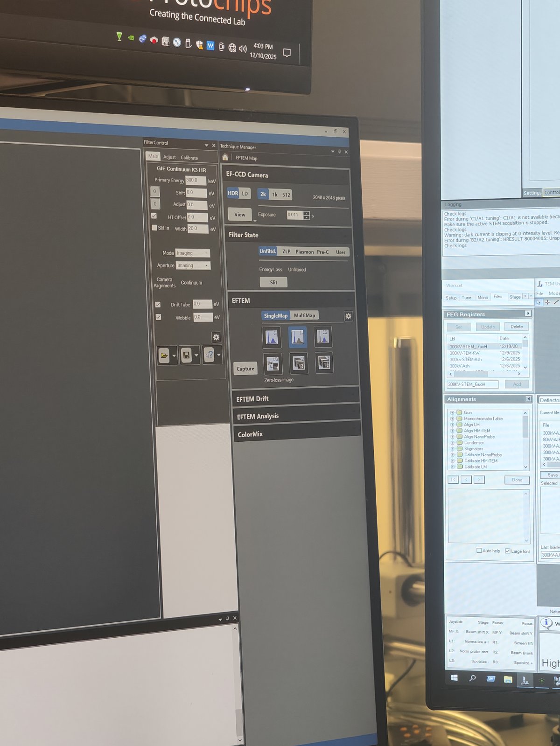This screenshot has width=560, height=746.
Task: Open the Aperture dropdown
Action: click(193, 265)
